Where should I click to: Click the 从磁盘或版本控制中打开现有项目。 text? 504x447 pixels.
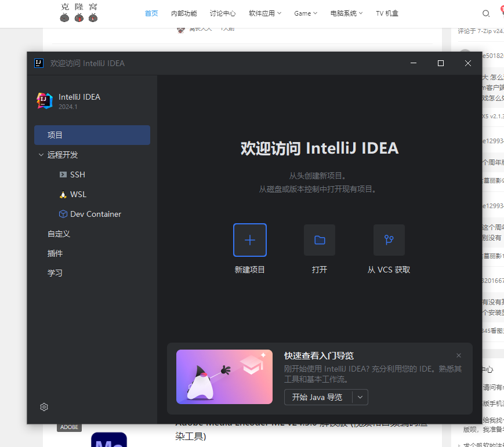click(x=317, y=189)
